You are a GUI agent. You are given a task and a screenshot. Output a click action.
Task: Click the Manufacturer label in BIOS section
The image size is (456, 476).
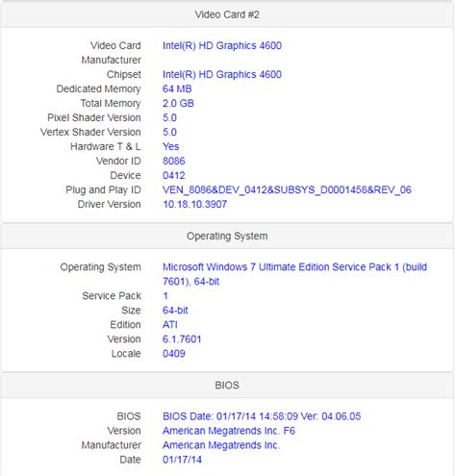click(112, 445)
